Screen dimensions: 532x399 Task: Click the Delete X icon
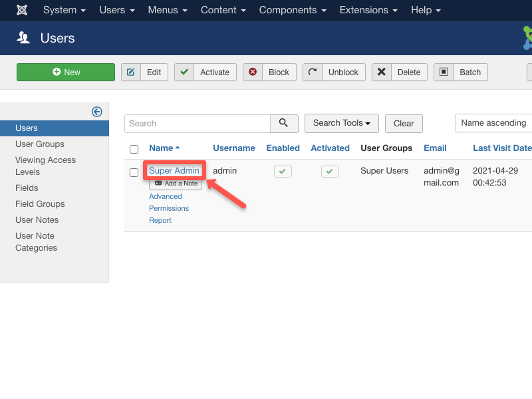click(382, 72)
